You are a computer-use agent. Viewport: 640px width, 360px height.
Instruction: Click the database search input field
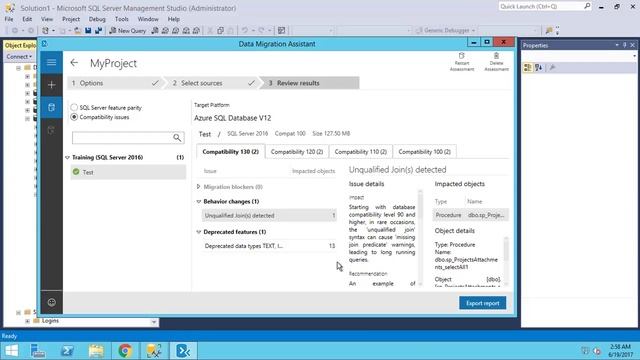click(122, 138)
